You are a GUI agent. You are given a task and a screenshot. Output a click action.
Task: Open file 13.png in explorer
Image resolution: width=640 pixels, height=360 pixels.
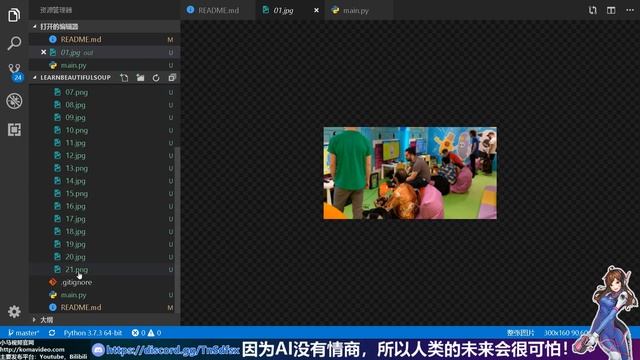pyautogui.click(x=102, y=168)
